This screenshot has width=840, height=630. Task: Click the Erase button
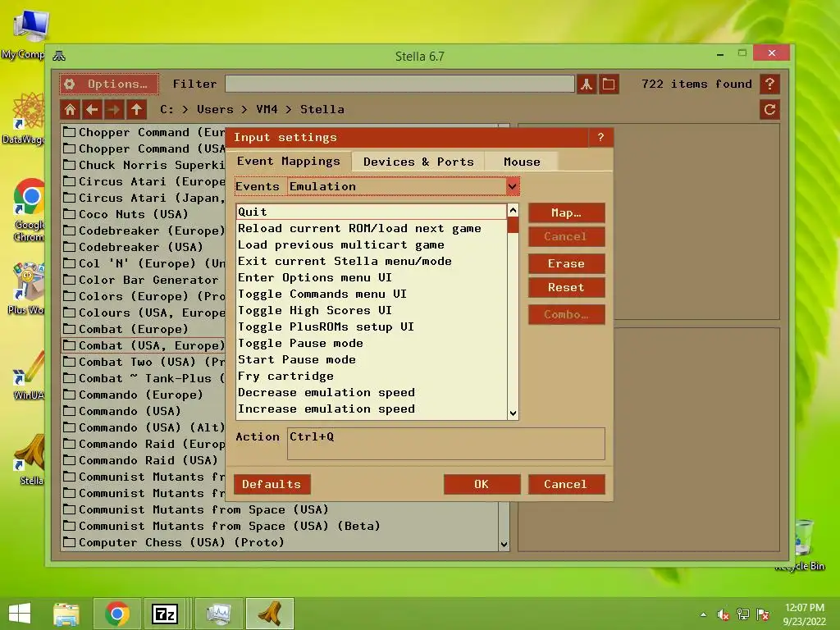pos(566,263)
